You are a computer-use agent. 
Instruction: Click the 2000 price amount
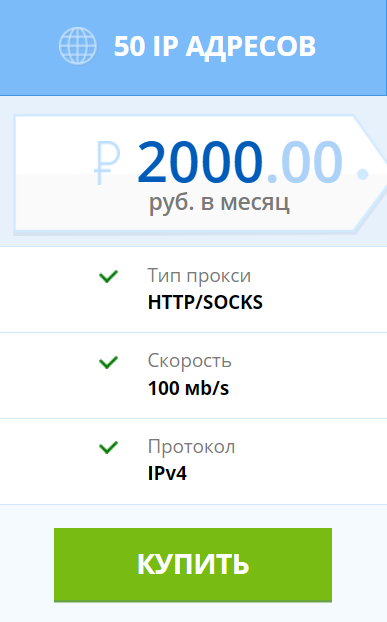[x=199, y=163]
